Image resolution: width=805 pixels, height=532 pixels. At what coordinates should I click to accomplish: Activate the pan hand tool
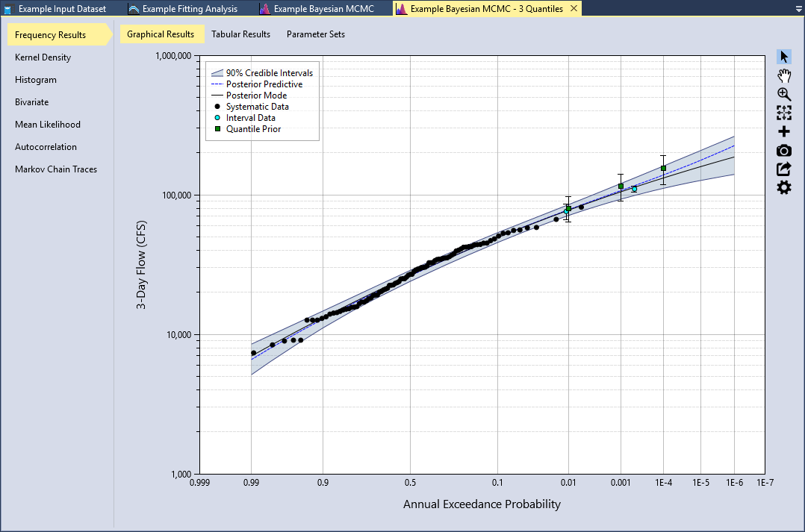click(x=783, y=75)
